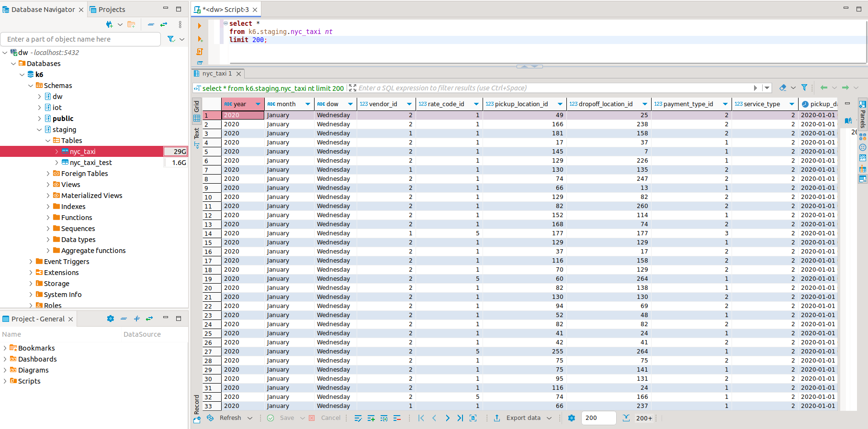Delete current row icon in results toolbar
Screen dimensions: 868x429
397,418
